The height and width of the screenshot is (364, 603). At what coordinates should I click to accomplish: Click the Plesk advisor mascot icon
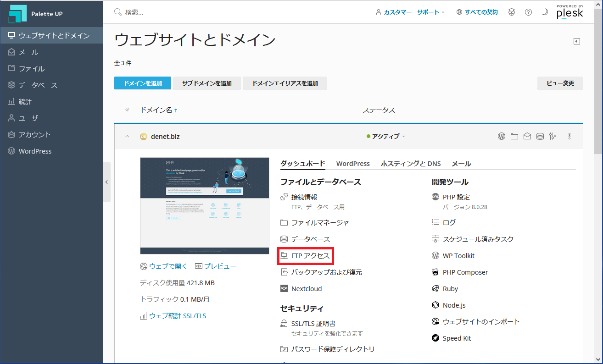pos(512,12)
